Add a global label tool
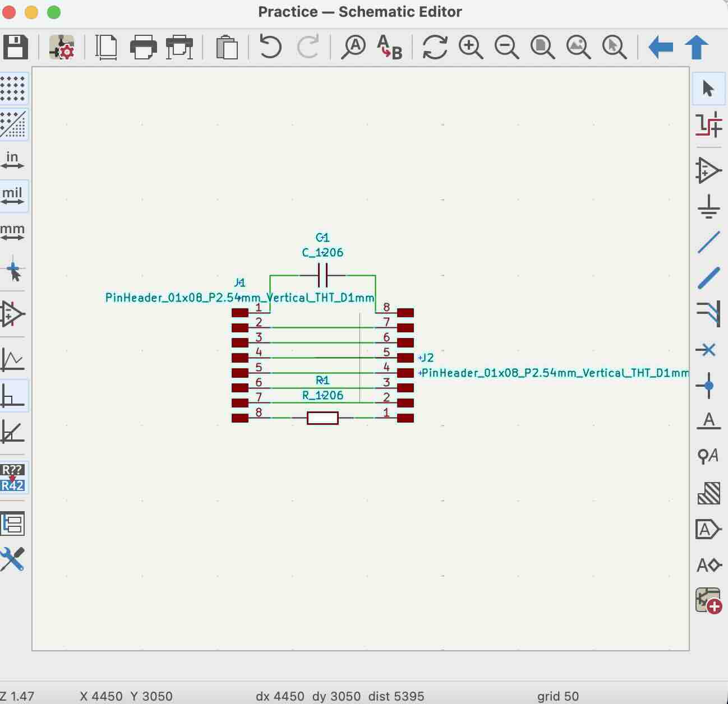 point(709,529)
